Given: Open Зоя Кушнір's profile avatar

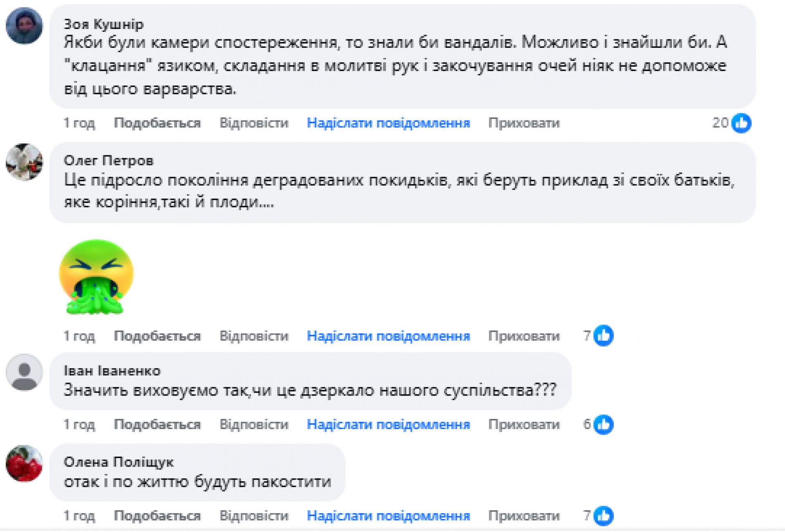Looking at the screenshot, I should tap(24, 26).
